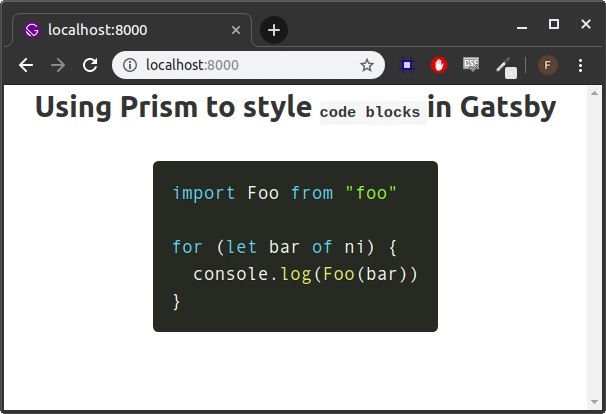Click the 'from' keyword in the code
606x414 pixels.
312,193
